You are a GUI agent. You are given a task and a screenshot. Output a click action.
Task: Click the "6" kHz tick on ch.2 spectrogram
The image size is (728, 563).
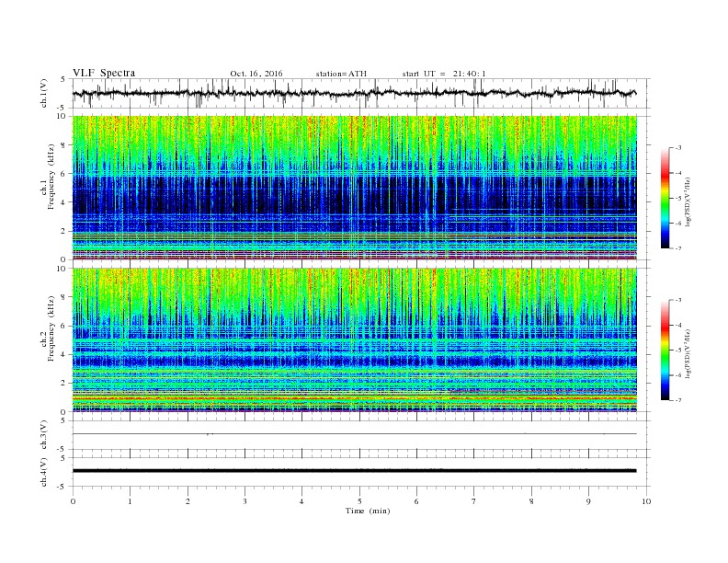(x=64, y=326)
